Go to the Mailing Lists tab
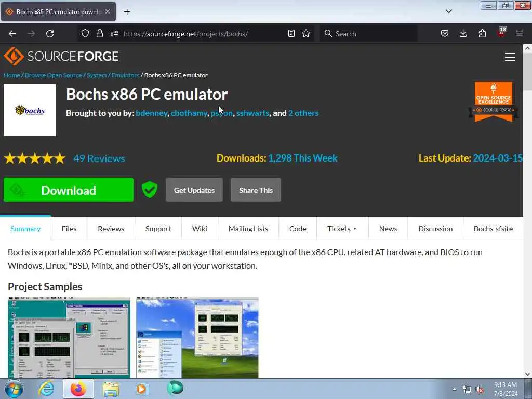The image size is (532, 399). [x=248, y=229]
